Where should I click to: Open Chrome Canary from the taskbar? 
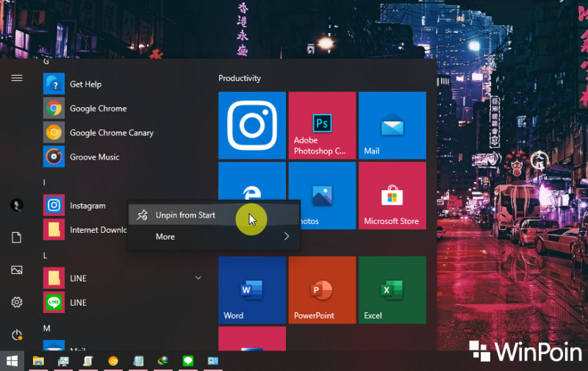point(113,361)
